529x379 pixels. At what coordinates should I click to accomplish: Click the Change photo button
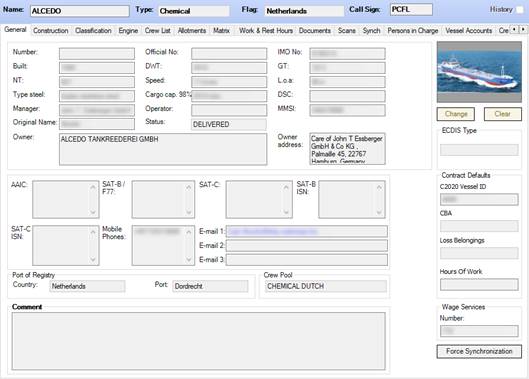pos(456,114)
